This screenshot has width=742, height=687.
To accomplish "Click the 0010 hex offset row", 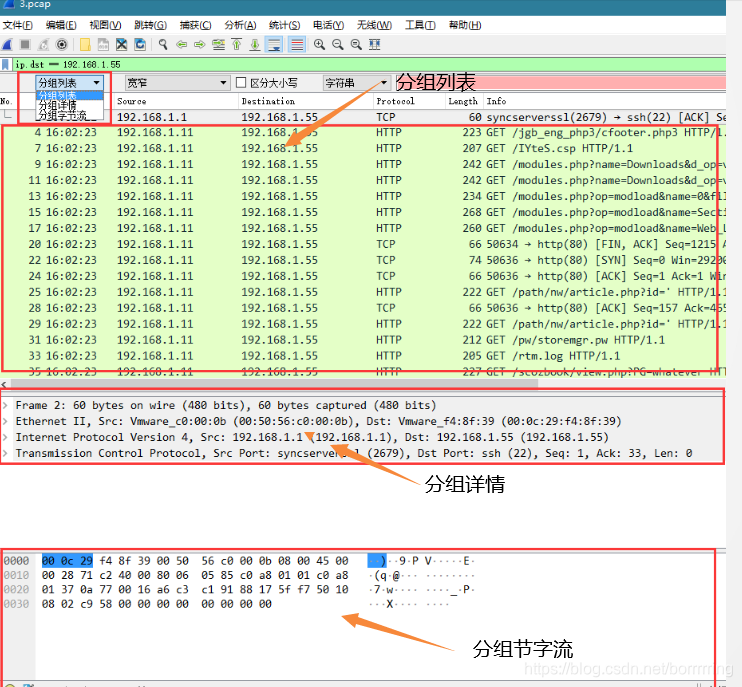I will point(17,575).
